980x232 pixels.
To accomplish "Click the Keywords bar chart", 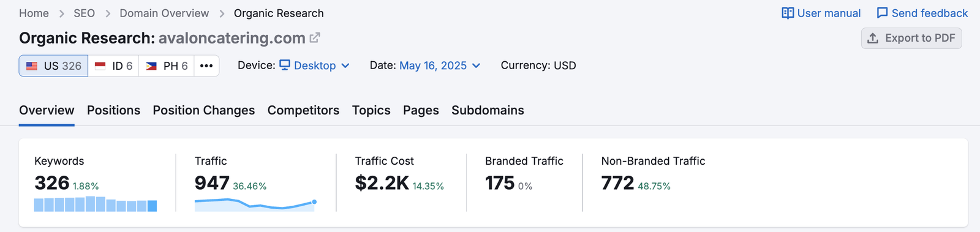I will pos(96,204).
